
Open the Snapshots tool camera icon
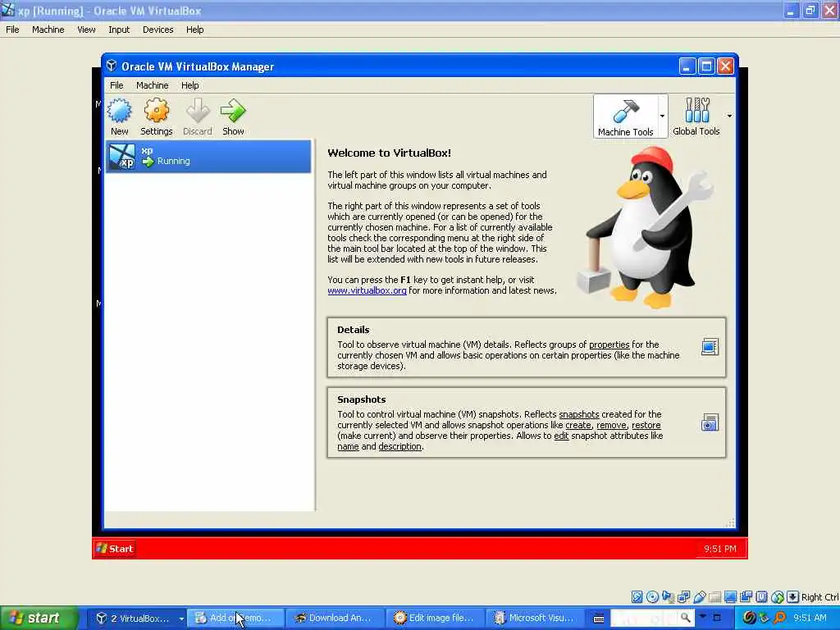(x=710, y=422)
